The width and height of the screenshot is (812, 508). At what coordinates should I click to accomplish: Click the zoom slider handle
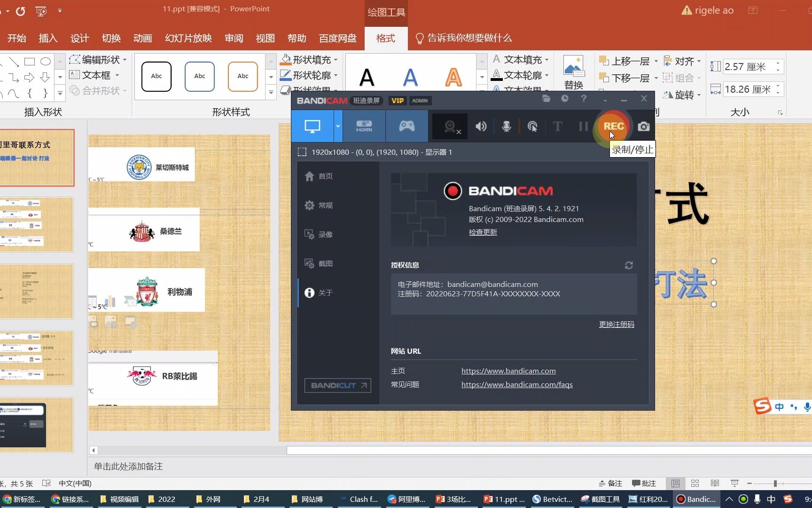pyautogui.click(x=775, y=483)
